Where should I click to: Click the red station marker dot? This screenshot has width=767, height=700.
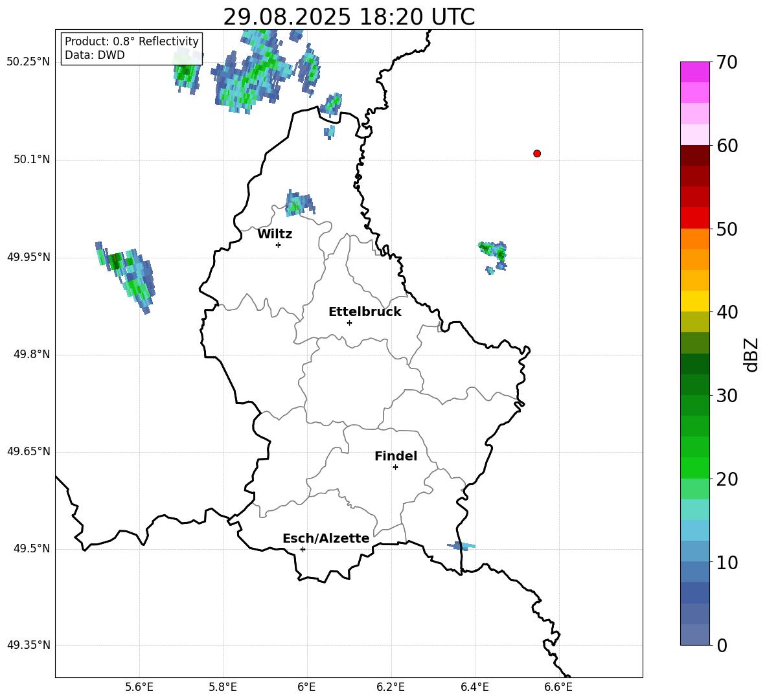[537, 153]
